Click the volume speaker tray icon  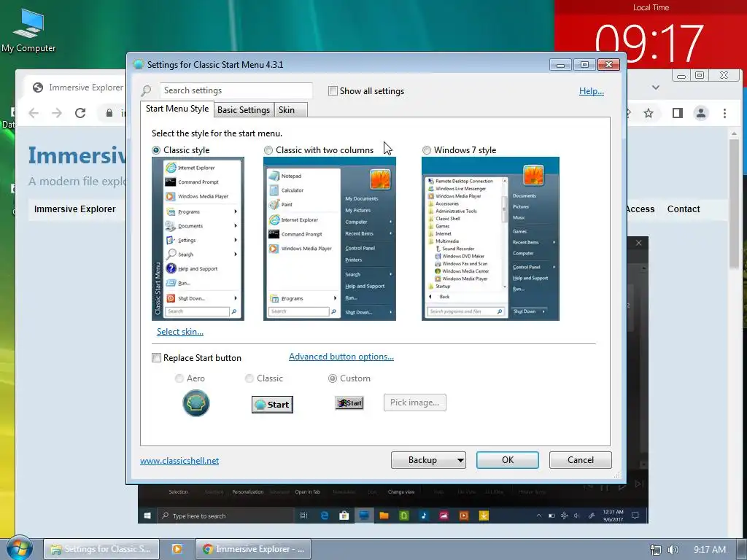click(673, 550)
